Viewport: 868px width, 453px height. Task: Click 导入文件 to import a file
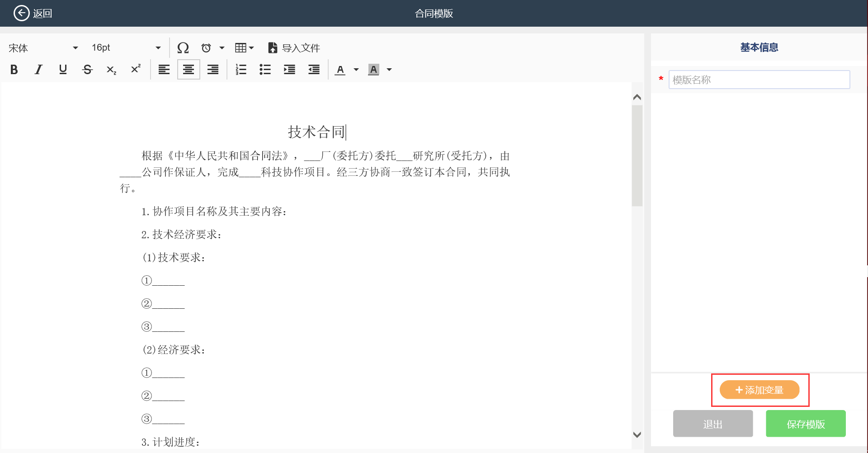[294, 48]
